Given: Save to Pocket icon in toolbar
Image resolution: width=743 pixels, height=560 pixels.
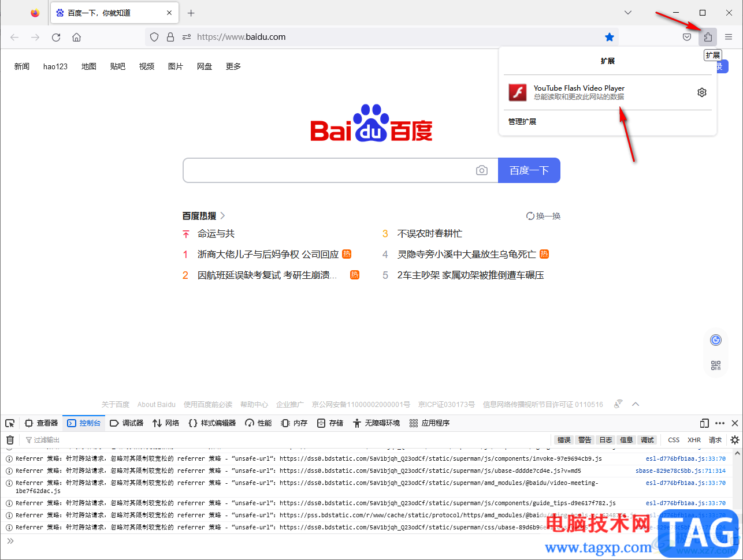Looking at the screenshot, I should [687, 37].
